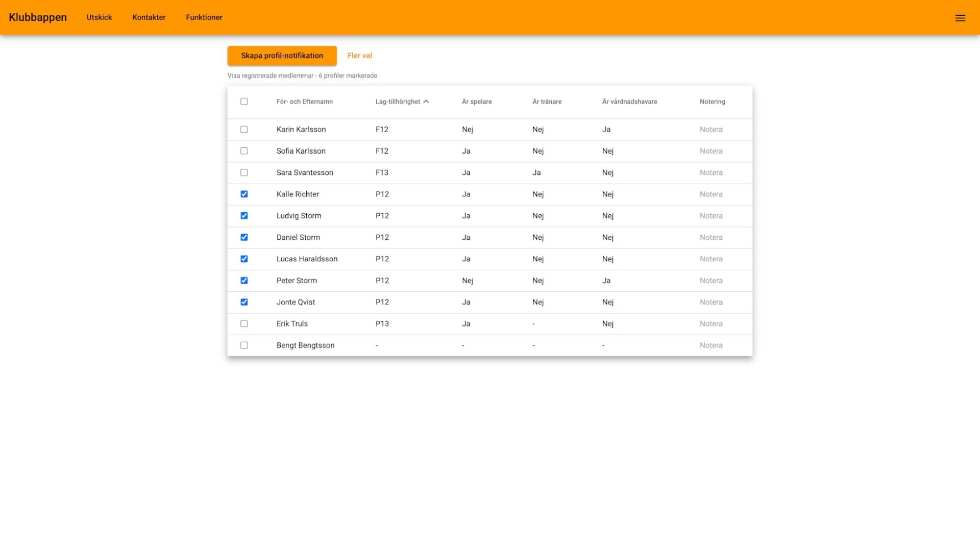This screenshot has width=980, height=551.
Task: Click Notera field for Sara Svantesson
Action: (x=711, y=172)
